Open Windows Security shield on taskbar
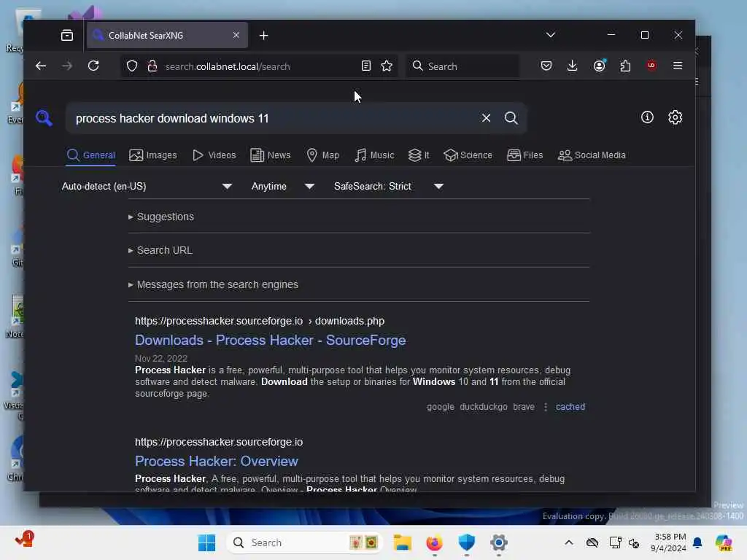747x560 pixels. click(466, 542)
